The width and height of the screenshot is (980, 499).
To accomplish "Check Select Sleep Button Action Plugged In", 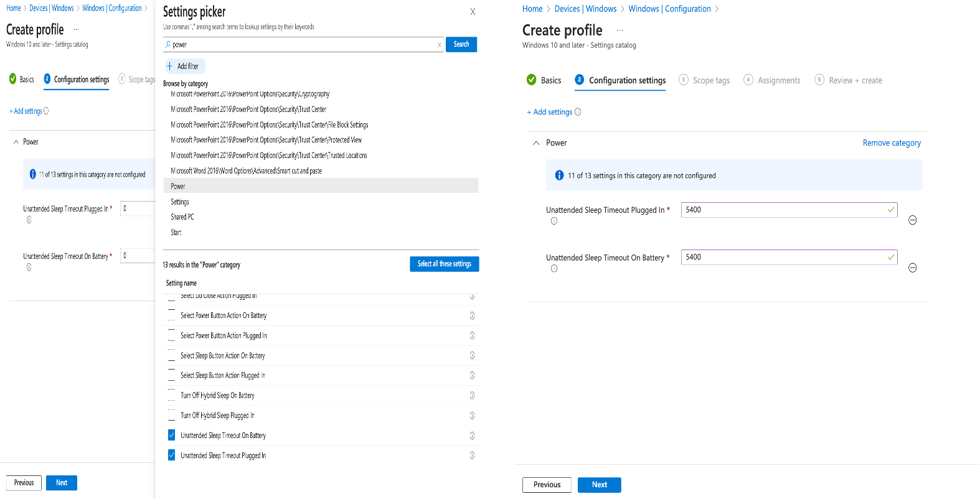I will 171,375.
